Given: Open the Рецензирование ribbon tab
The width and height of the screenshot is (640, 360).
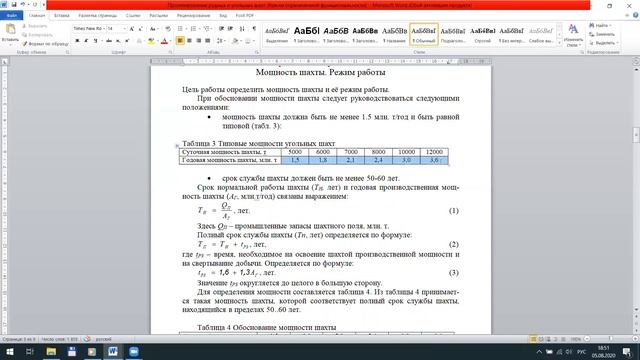Looking at the screenshot, I should 193,16.
